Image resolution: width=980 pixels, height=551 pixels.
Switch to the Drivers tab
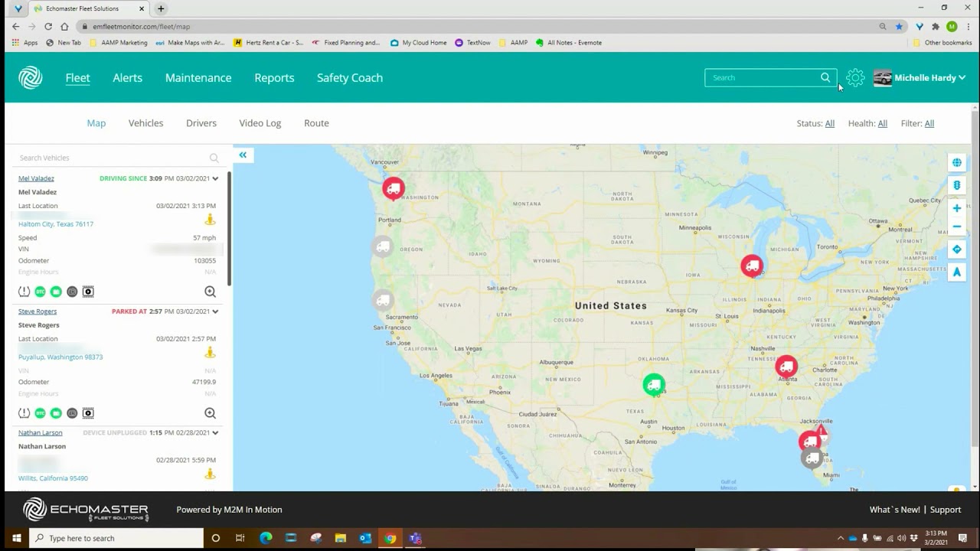click(201, 123)
